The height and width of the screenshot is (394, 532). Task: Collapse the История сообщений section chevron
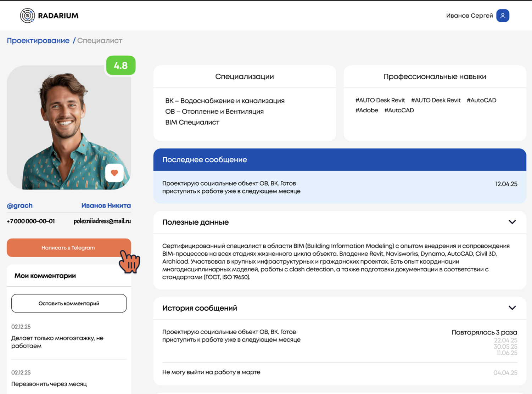point(512,308)
